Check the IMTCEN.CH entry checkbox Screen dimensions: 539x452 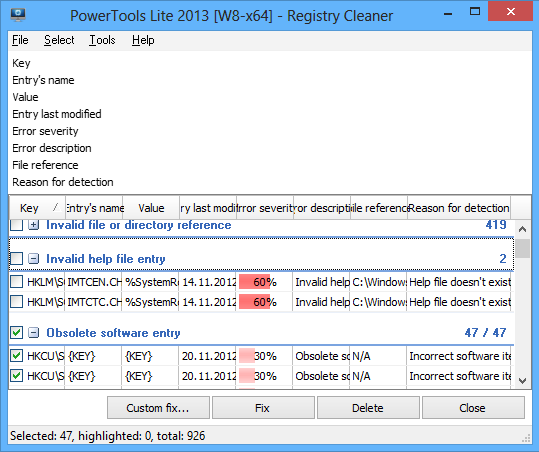(16, 282)
